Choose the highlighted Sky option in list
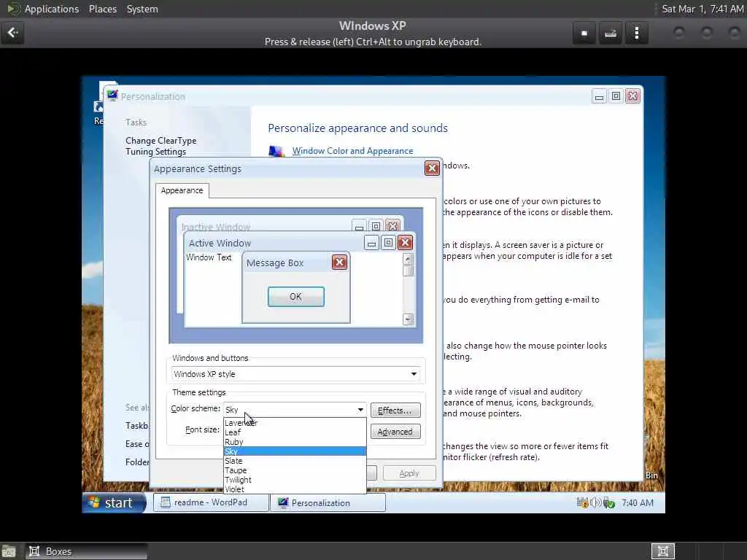747x560 pixels. click(x=295, y=451)
